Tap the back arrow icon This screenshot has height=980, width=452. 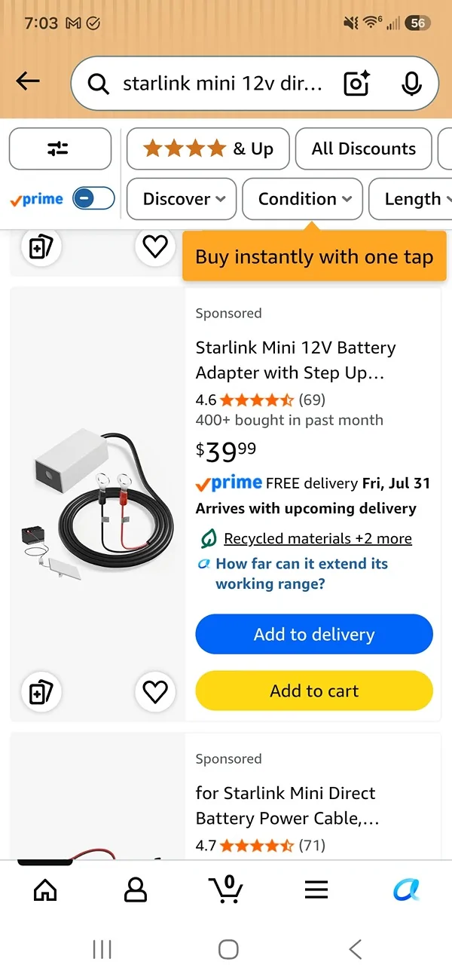[x=28, y=81]
